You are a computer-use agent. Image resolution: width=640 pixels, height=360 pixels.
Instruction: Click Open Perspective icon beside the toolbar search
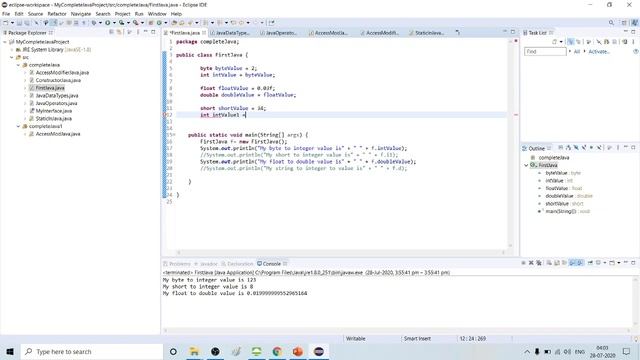tap(624, 23)
